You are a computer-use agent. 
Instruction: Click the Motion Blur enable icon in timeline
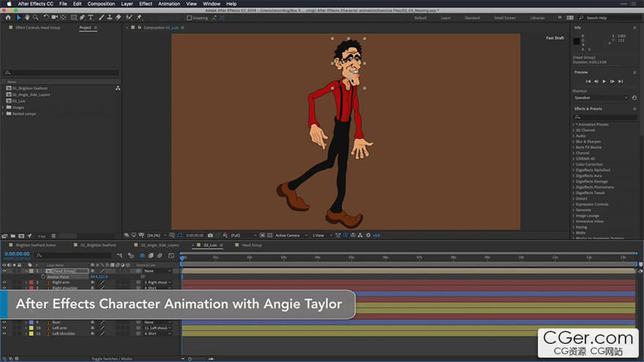click(160, 255)
